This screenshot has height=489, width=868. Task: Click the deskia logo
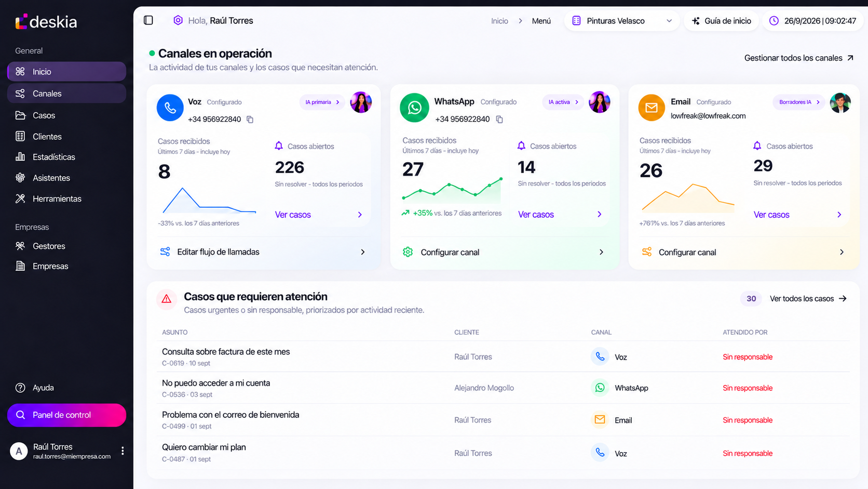pos(46,22)
